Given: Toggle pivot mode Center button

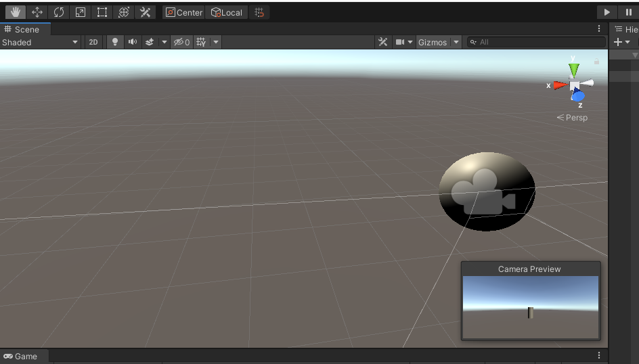Looking at the screenshot, I should [184, 13].
